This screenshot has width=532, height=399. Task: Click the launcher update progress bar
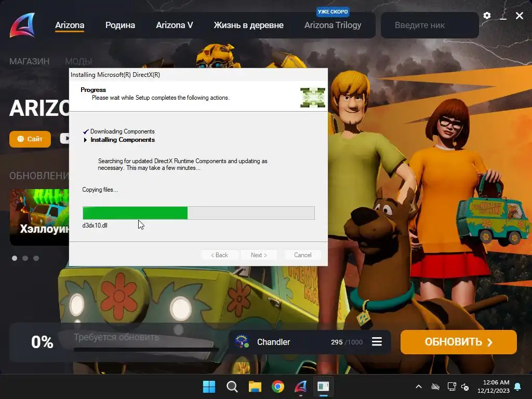click(x=146, y=349)
